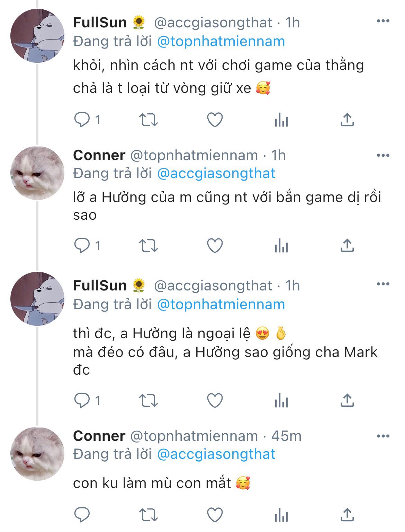
Task: Open Conner's cat avatar on the last tweet
Action: pyautogui.click(x=37, y=454)
